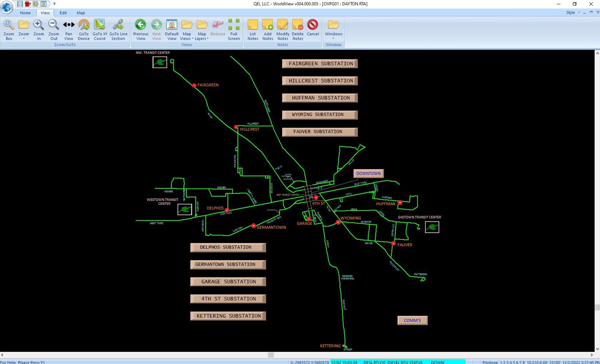Open GoTo Device

click(84, 30)
